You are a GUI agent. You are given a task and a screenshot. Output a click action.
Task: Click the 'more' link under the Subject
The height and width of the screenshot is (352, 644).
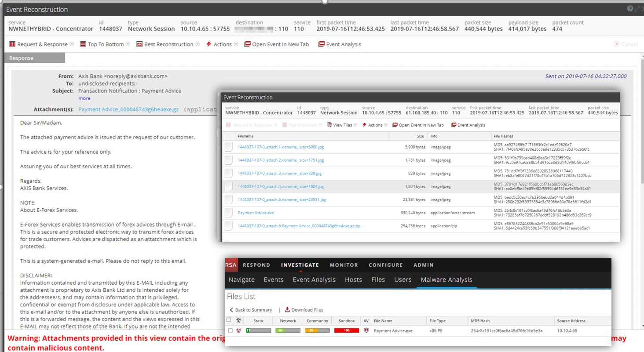point(84,98)
